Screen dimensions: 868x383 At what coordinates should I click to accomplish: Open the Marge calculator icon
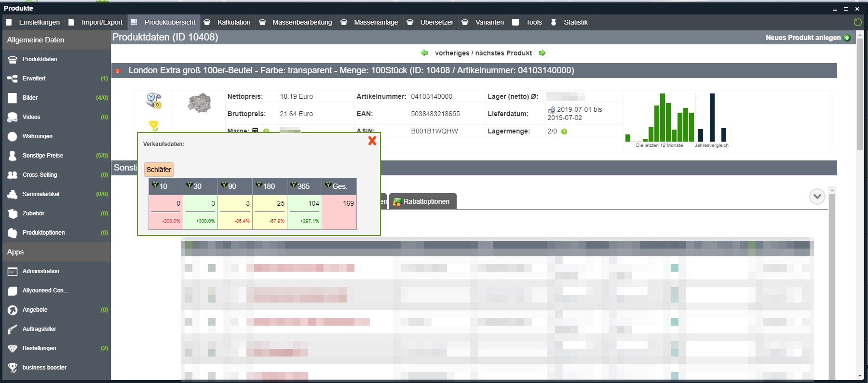pos(255,131)
